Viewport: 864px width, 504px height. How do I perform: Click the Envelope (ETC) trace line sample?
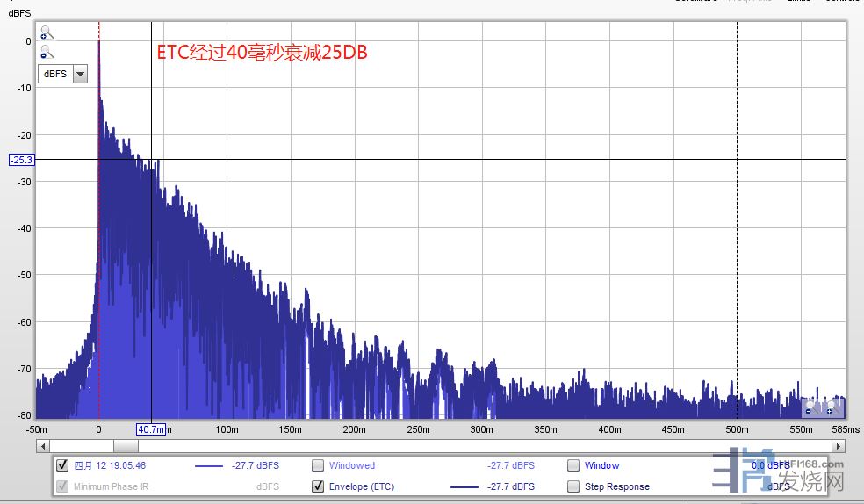pyautogui.click(x=464, y=486)
